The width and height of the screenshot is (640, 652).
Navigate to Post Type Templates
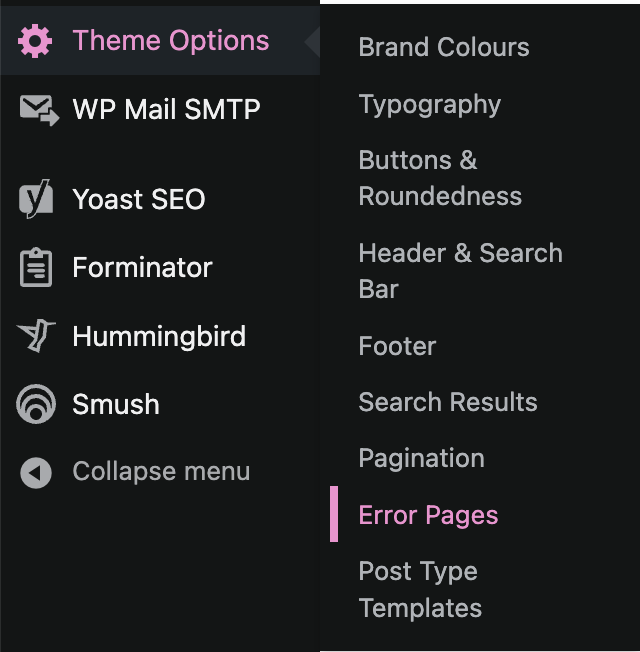[x=420, y=590]
